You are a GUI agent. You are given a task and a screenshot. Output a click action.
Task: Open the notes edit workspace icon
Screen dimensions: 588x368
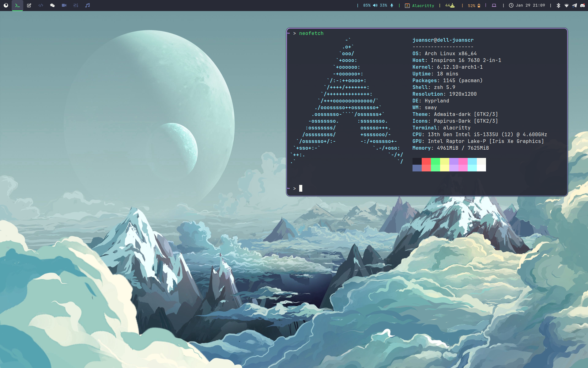tap(29, 5)
